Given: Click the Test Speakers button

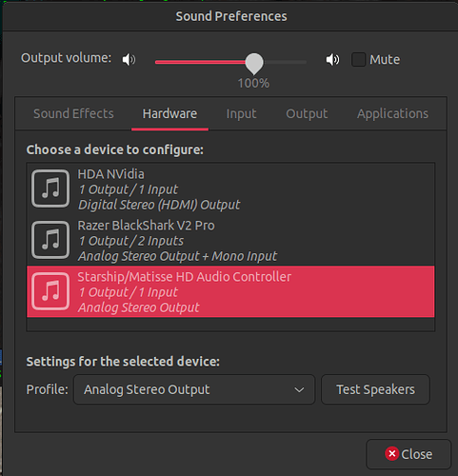Looking at the screenshot, I should pos(375,389).
